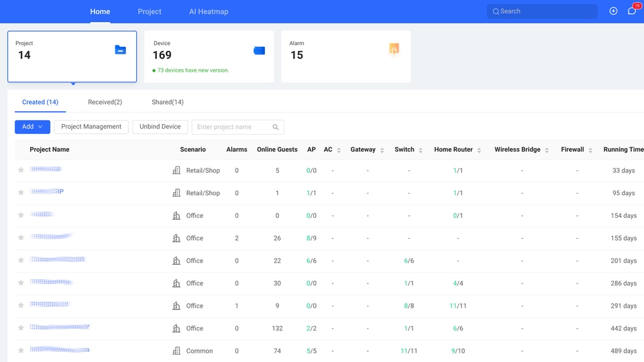Star the project running 489 days

(x=21, y=351)
